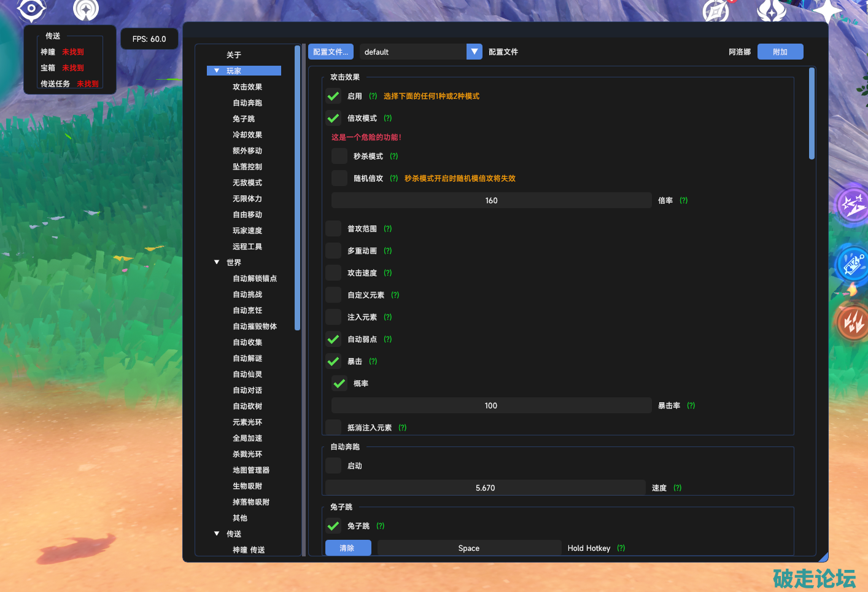Enable the 秒杀模式 checkbox
Image resolution: width=868 pixels, height=592 pixels.
[339, 157]
